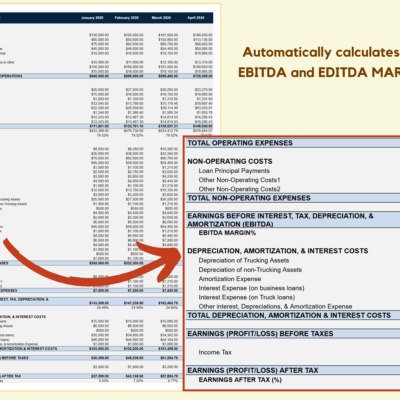
Task: Click the 'Automatically calculates' headline text
Action: 321,53
